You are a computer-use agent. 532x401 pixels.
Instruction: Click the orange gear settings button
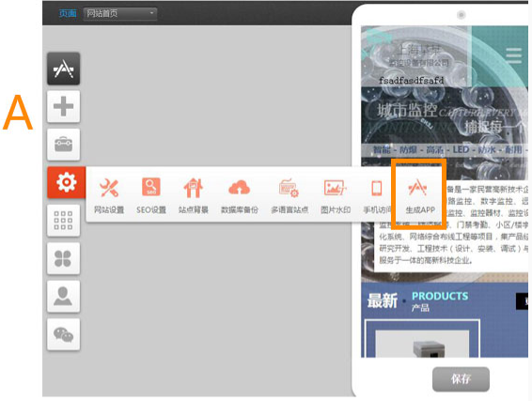pos(66,182)
